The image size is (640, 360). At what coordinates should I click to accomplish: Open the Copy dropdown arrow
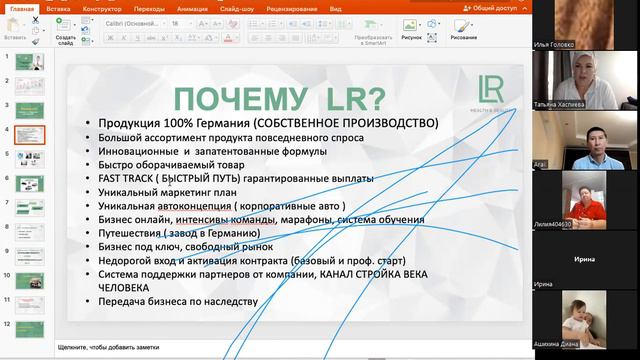click(44, 31)
